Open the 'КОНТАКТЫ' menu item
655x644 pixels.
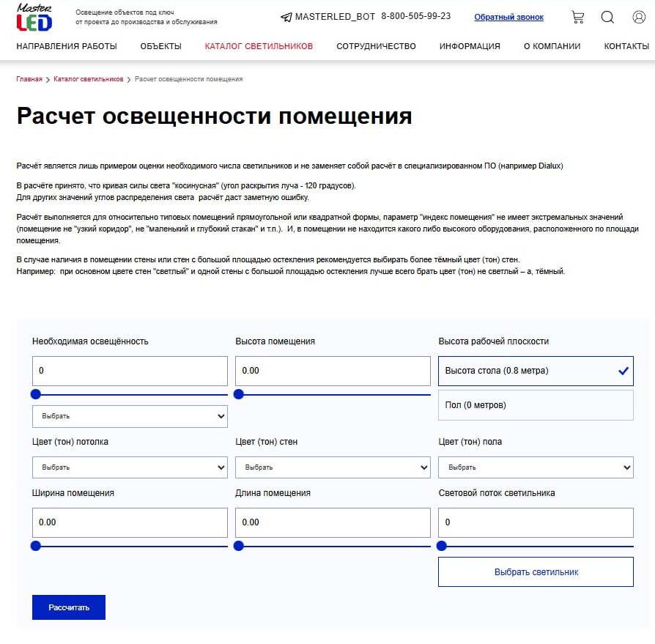(x=626, y=46)
